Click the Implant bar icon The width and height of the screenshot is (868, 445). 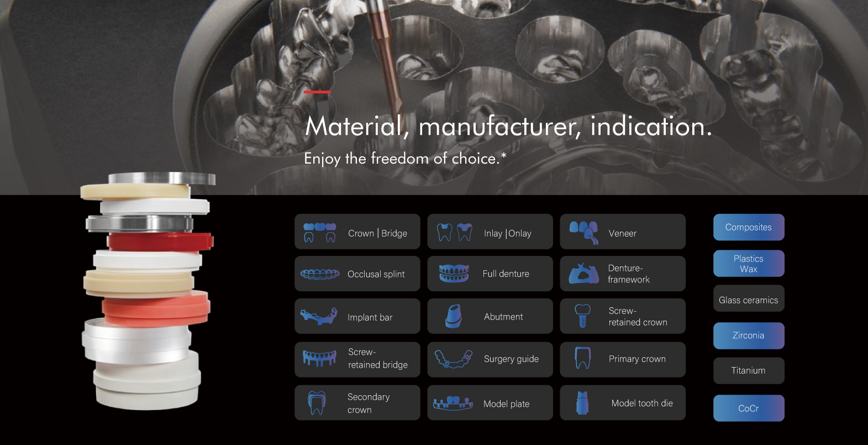(x=319, y=317)
